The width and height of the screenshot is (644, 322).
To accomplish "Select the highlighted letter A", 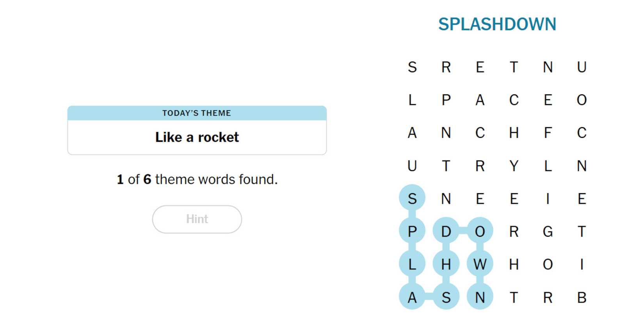I will (x=412, y=298).
